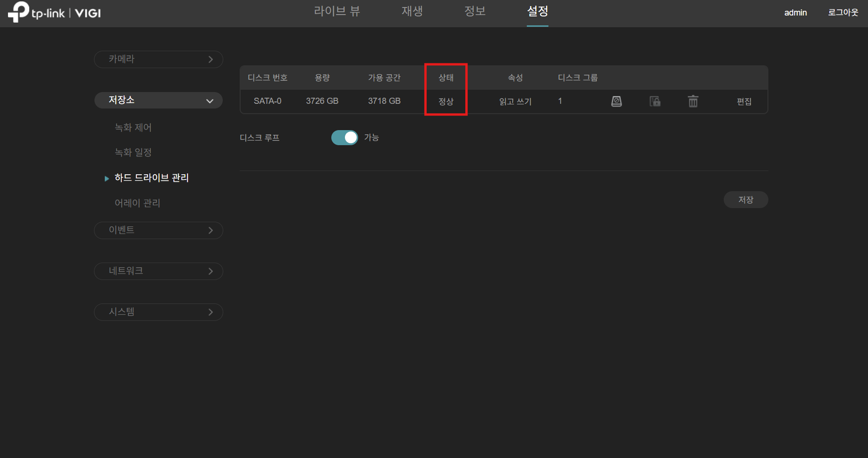Image resolution: width=868 pixels, height=458 pixels.
Task: Go to the 정보 tab
Action: click(x=475, y=11)
